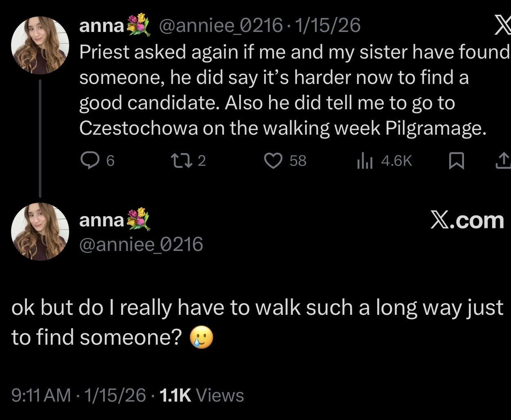
Task: Click the anna display name on the reply tweet
Action: coord(101,220)
